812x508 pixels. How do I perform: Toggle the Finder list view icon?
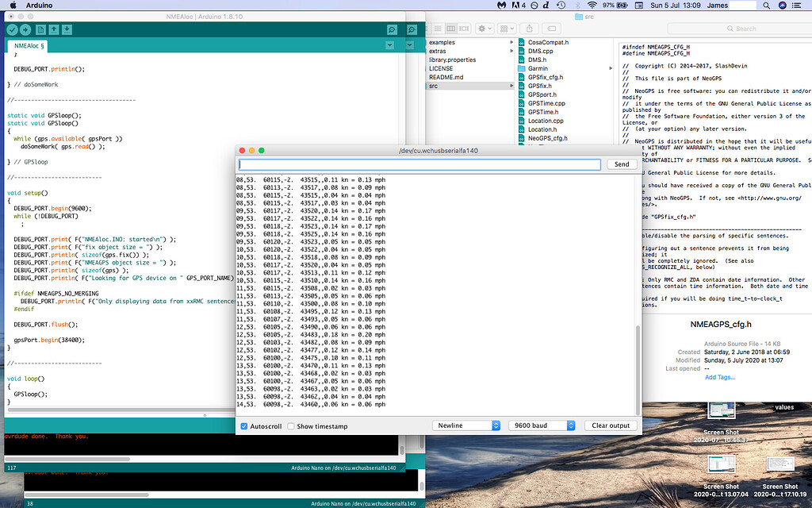point(436,28)
